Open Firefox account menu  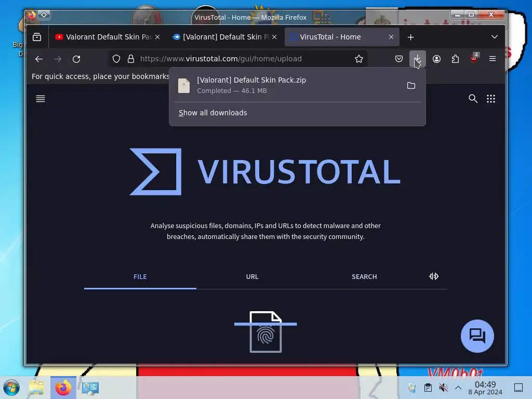(x=436, y=59)
